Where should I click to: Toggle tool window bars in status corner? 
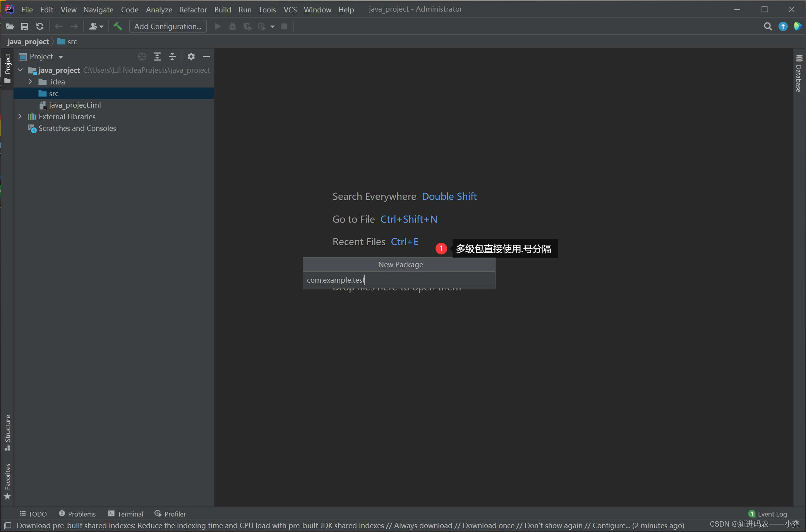[x=7, y=525]
